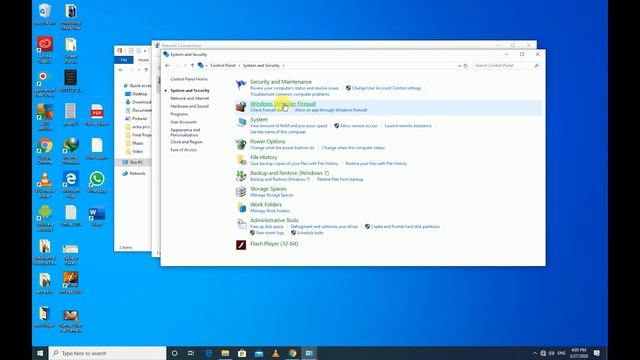Refresh the Control Panel address bar

point(465,65)
